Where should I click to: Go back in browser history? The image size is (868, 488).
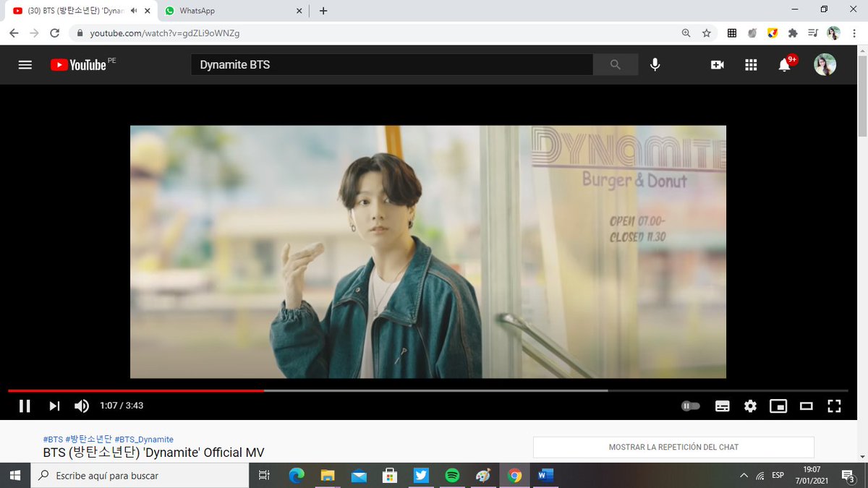coord(14,33)
